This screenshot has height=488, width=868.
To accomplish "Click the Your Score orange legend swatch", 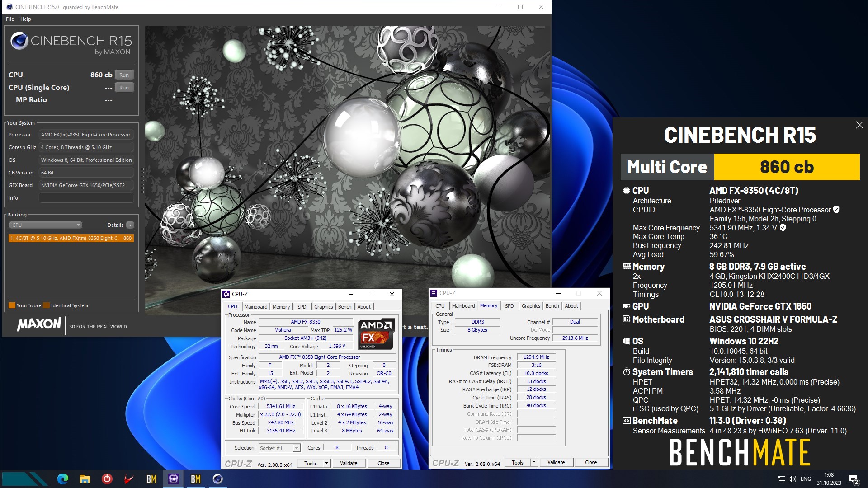I will coord(12,305).
